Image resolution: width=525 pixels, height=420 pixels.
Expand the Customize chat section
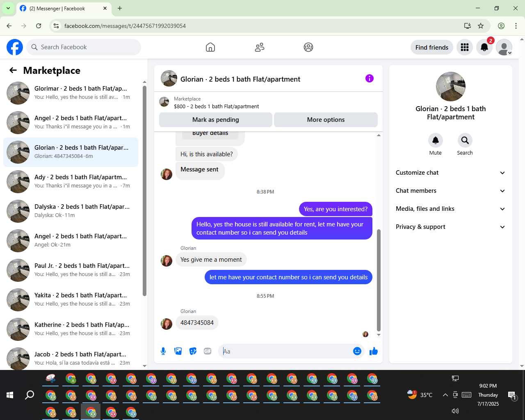point(450,173)
